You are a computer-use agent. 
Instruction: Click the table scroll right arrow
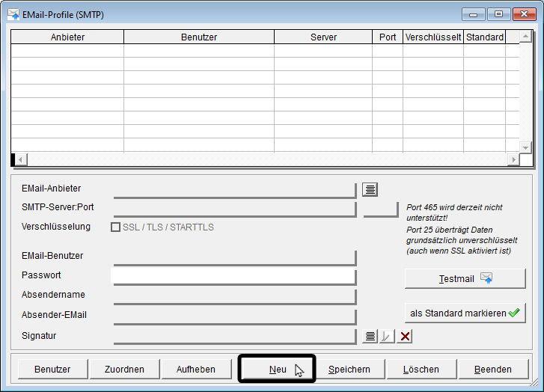coord(513,159)
